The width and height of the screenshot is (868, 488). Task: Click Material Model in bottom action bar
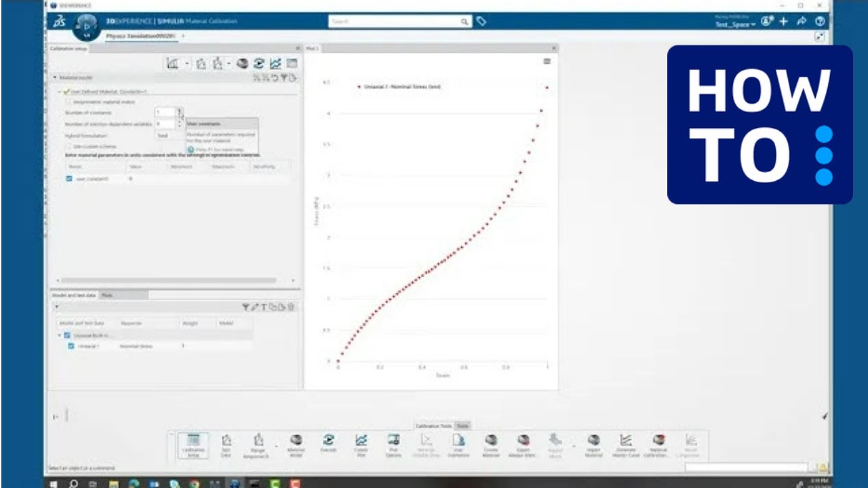[x=296, y=445]
